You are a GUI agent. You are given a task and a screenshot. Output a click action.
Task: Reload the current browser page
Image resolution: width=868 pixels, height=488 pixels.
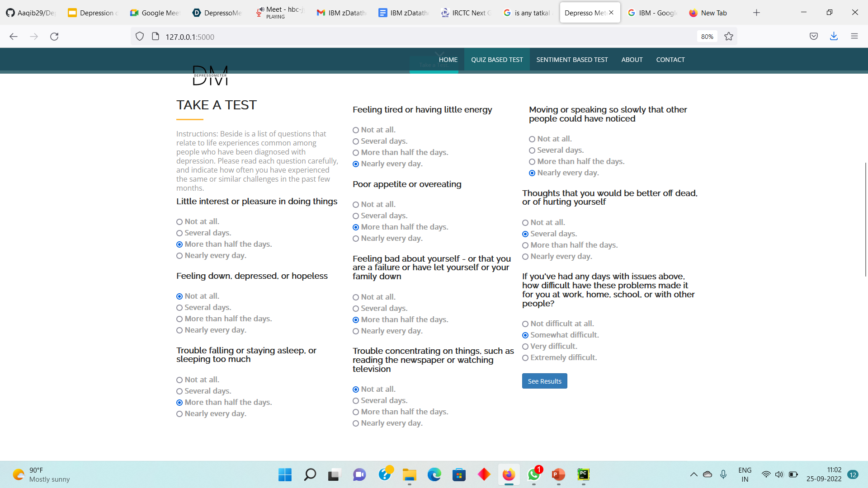coord(54,37)
